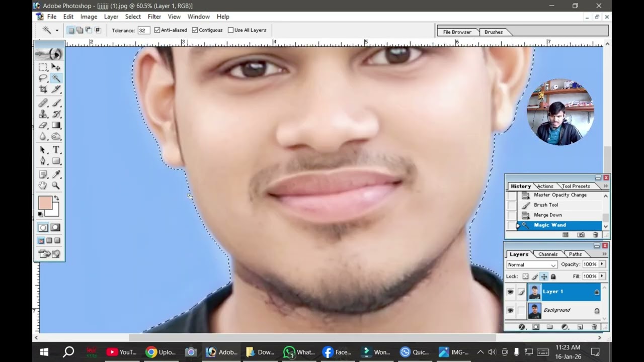The width and height of the screenshot is (644, 362).
Task: Open the Image menu
Action: click(x=89, y=17)
